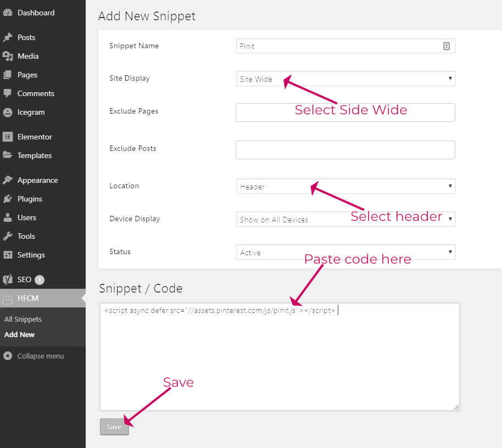Click the Exclude Posts input box
Image resolution: width=502 pixels, height=448 pixels.
click(x=345, y=150)
